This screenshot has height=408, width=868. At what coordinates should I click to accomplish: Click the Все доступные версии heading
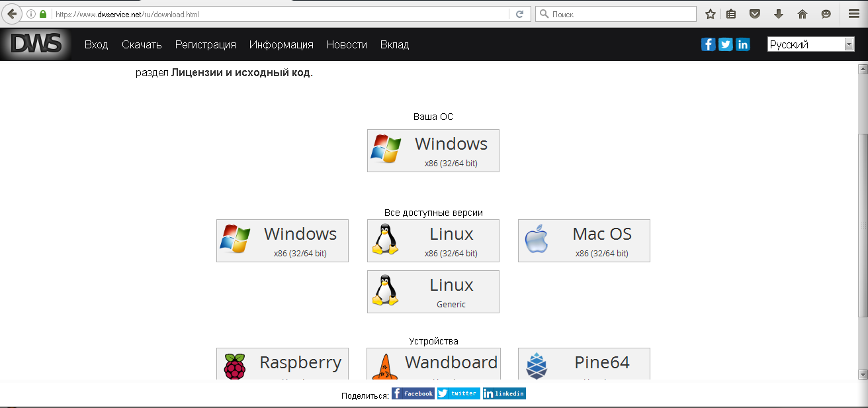433,213
